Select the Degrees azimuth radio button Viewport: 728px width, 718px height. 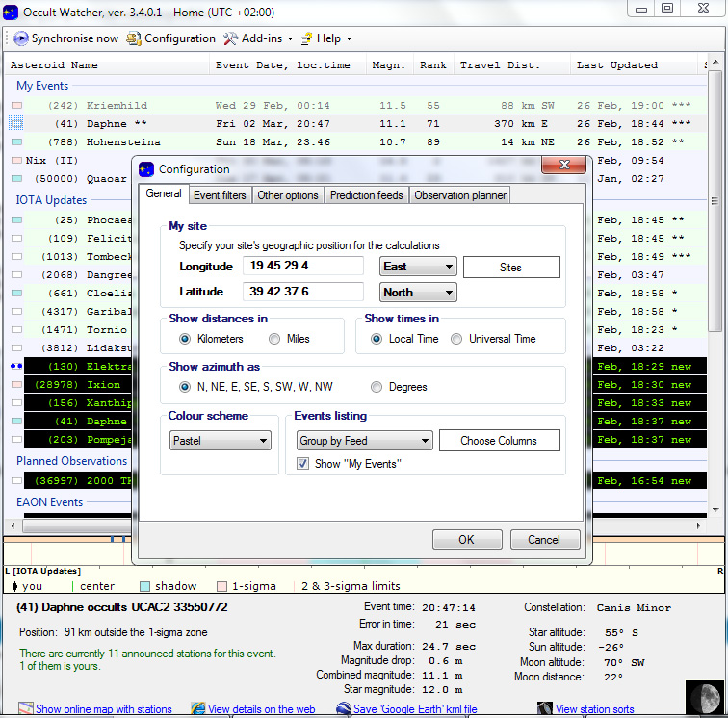377,387
